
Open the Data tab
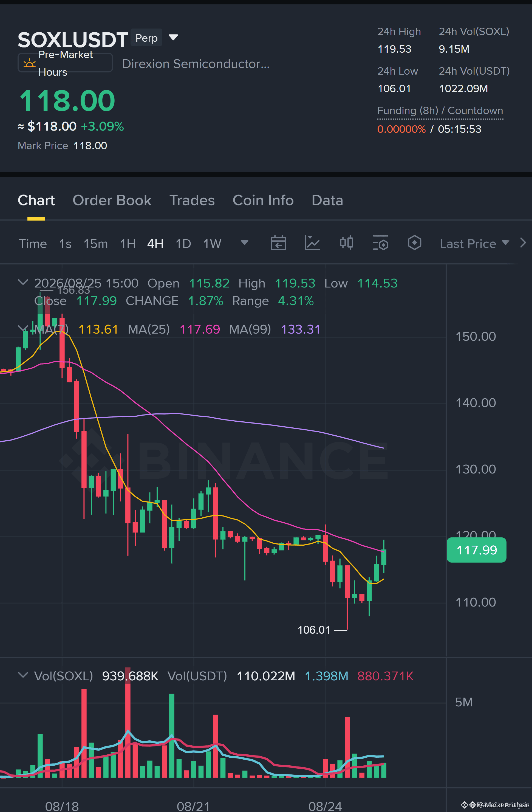327,200
